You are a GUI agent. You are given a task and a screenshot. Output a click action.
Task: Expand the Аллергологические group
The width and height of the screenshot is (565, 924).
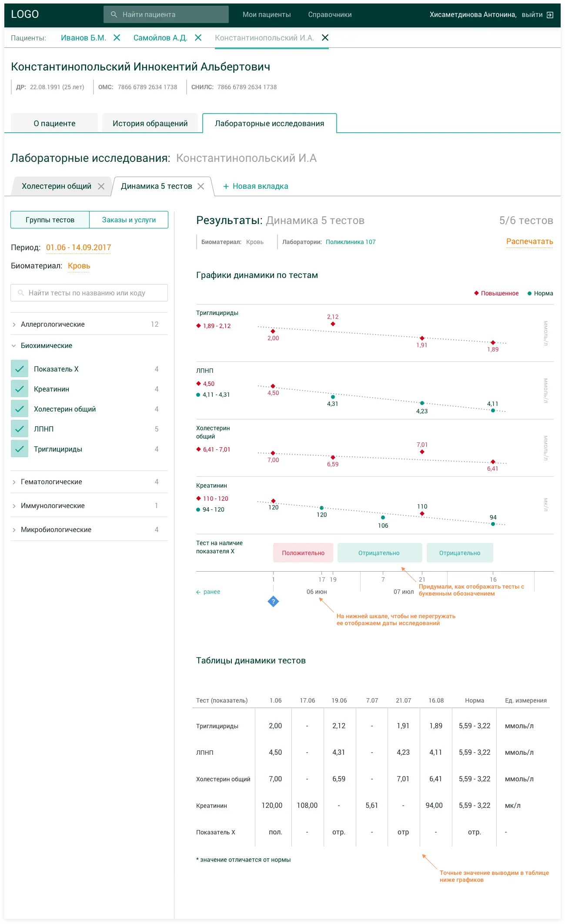pyautogui.click(x=89, y=324)
